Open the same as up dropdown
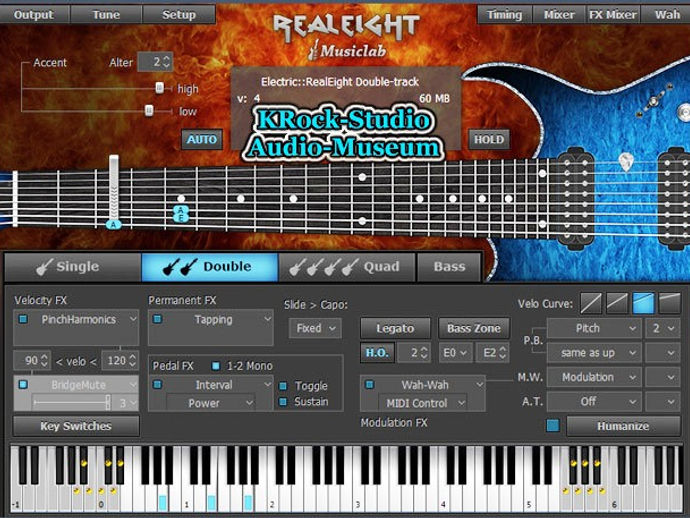The height and width of the screenshot is (518, 690). (x=593, y=353)
